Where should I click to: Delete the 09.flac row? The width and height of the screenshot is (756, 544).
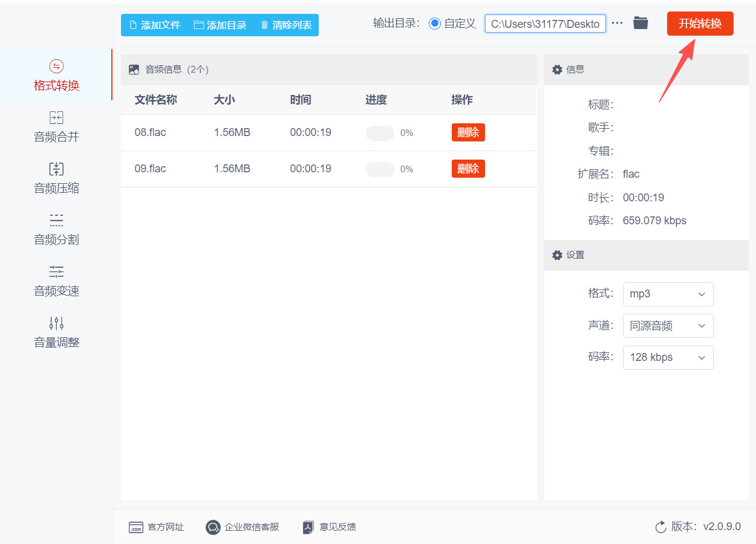[468, 169]
